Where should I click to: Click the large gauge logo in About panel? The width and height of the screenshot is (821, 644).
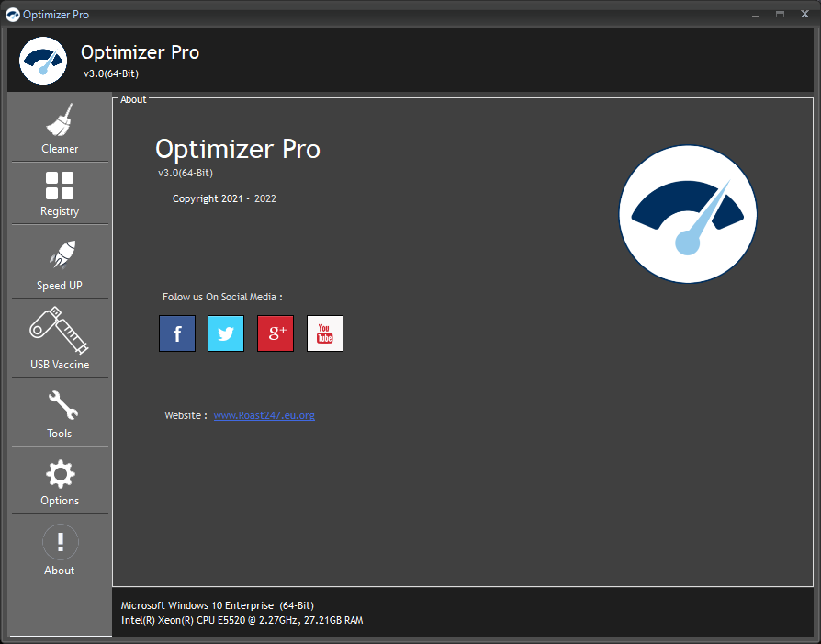point(688,214)
